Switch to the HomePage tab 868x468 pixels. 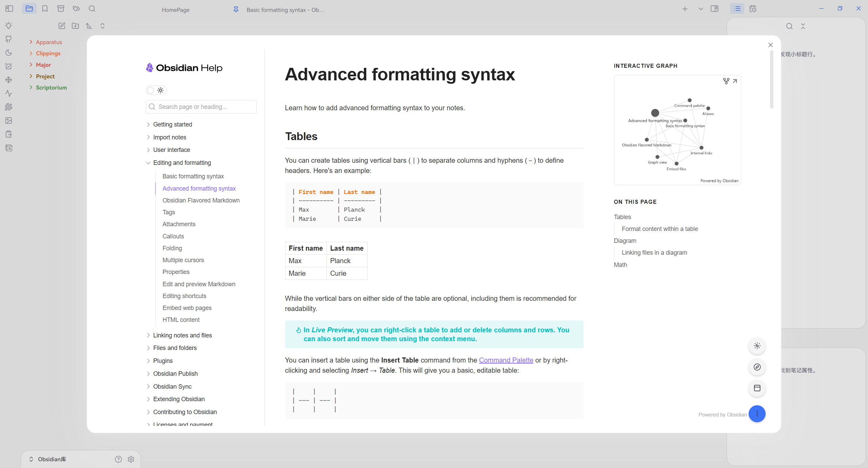[176, 10]
